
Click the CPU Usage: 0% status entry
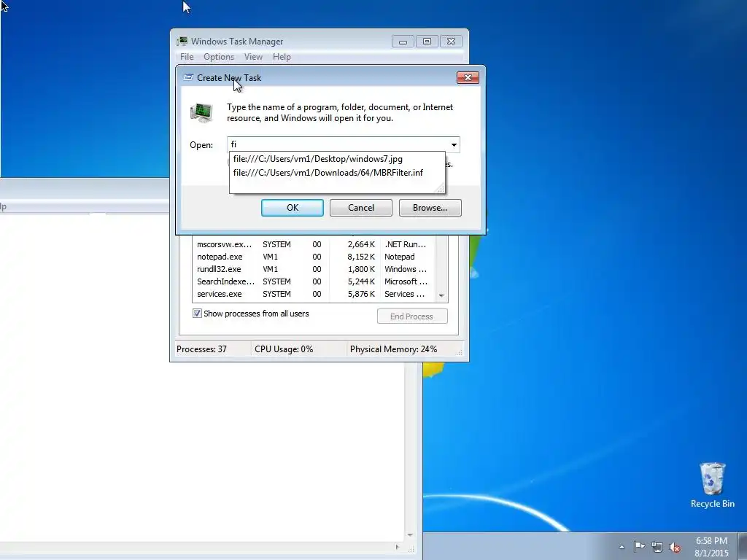pos(284,349)
